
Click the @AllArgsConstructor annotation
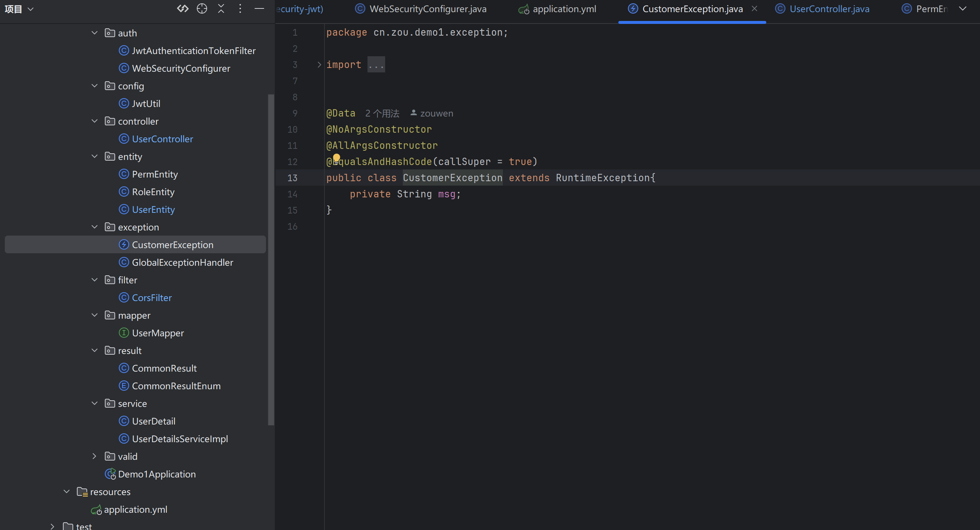382,146
